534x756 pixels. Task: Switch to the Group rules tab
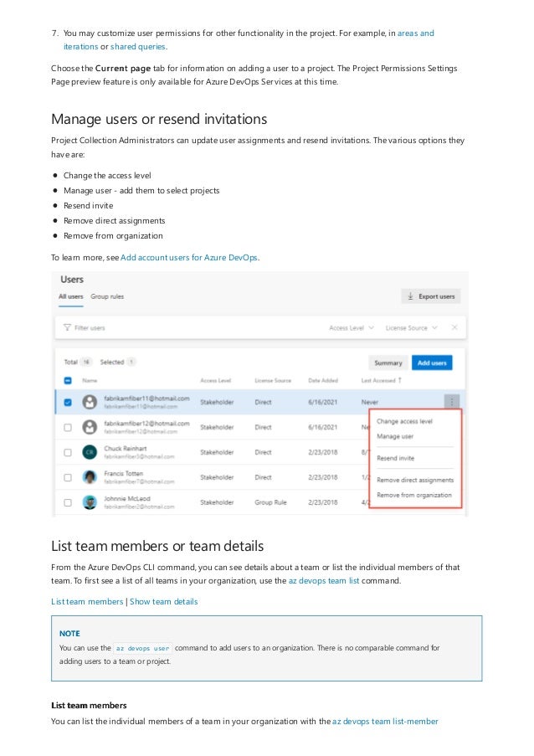(107, 296)
